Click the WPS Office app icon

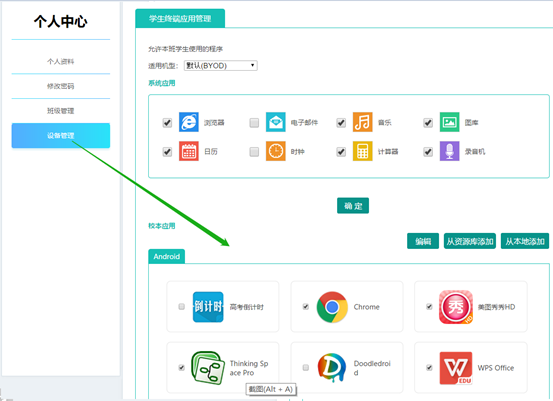[x=456, y=368]
